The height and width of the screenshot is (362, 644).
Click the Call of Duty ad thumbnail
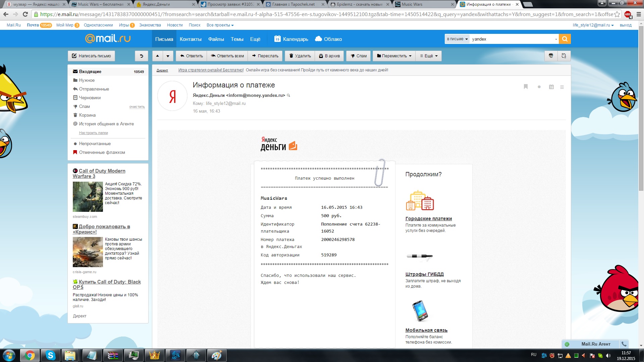88,197
